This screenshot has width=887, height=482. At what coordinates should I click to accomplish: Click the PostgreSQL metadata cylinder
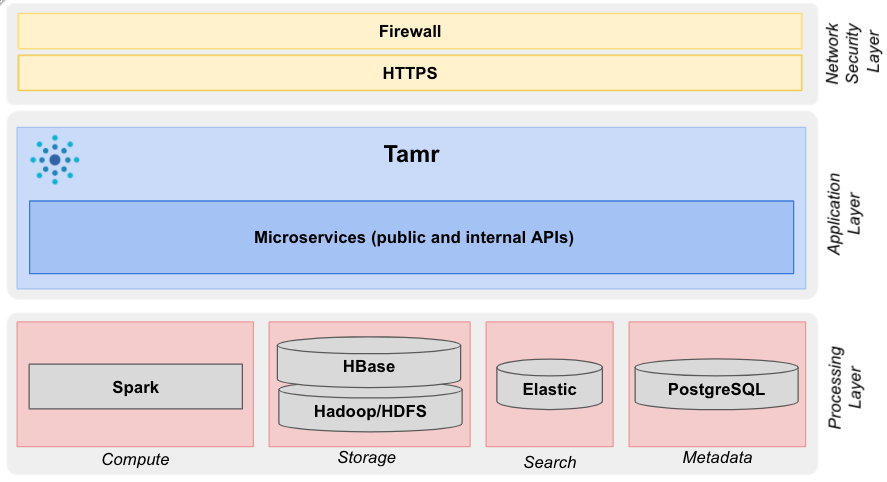(716, 385)
